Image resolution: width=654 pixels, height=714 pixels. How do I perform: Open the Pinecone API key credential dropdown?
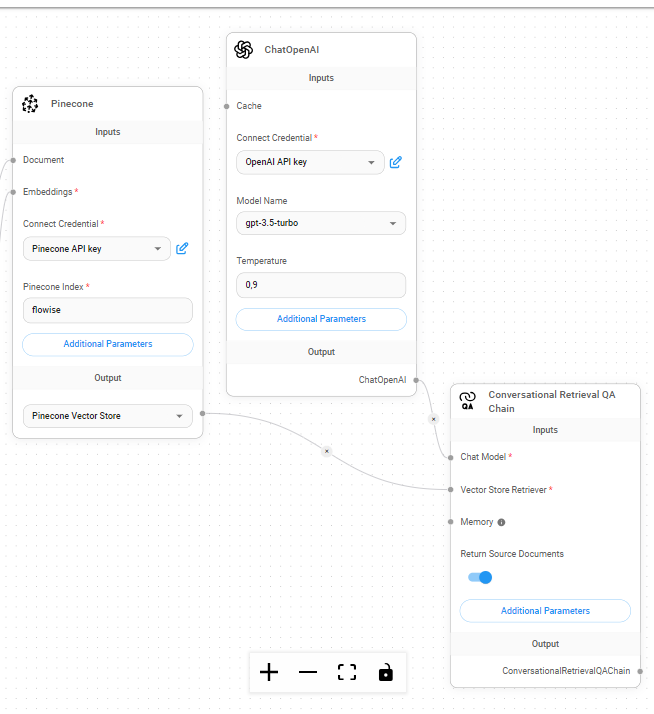[x=97, y=249]
